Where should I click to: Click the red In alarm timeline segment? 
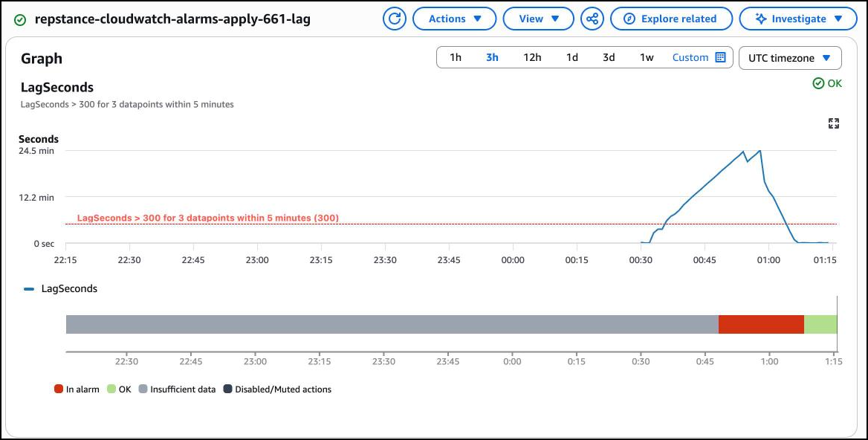761,324
